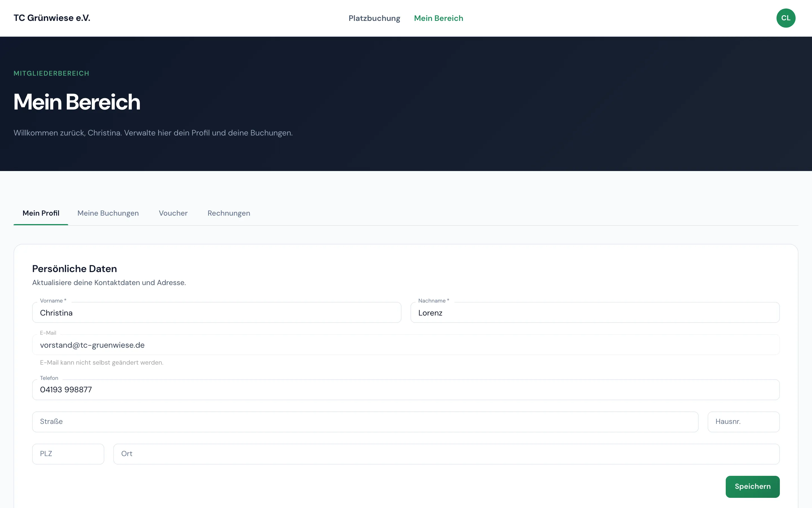Click the Ort input field
This screenshot has width=812, height=508.
pos(446,454)
